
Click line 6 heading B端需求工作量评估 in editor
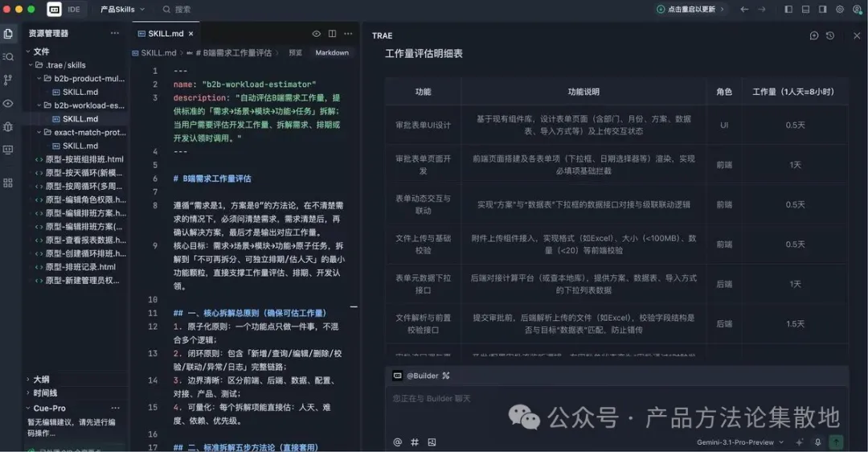tap(216, 179)
